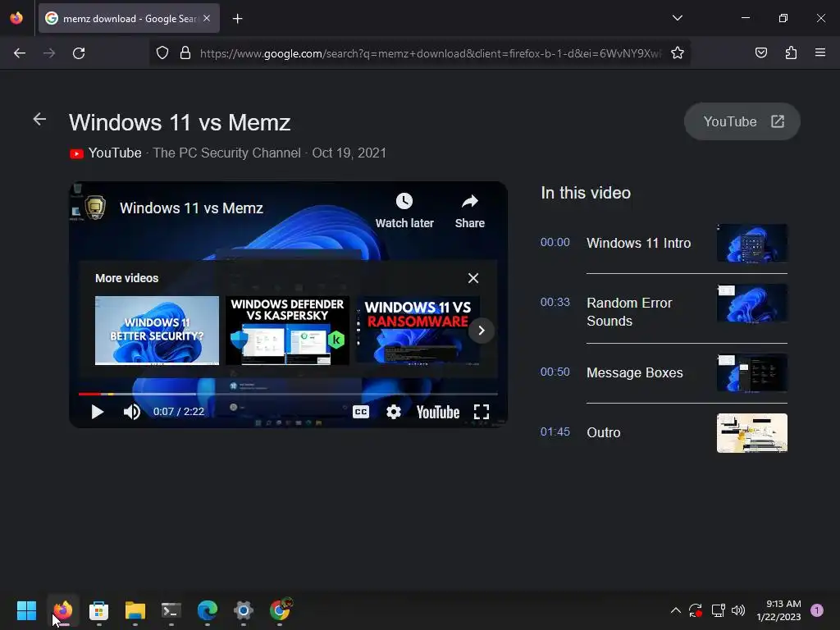The width and height of the screenshot is (840, 630).
Task: Show hidden system tray icons
Action: point(676,610)
